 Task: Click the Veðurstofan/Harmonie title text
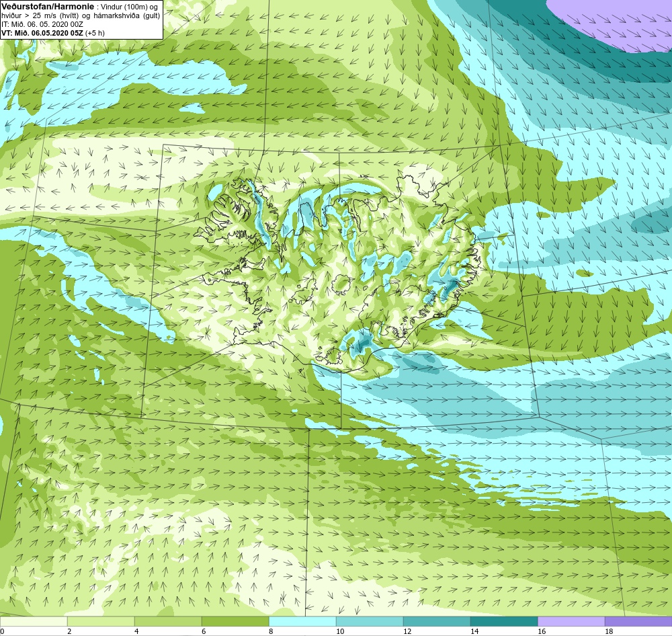47,7
